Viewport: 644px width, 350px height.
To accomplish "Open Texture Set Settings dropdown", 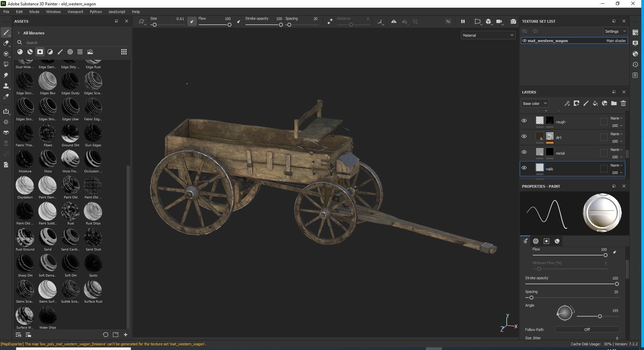I will 615,31.
